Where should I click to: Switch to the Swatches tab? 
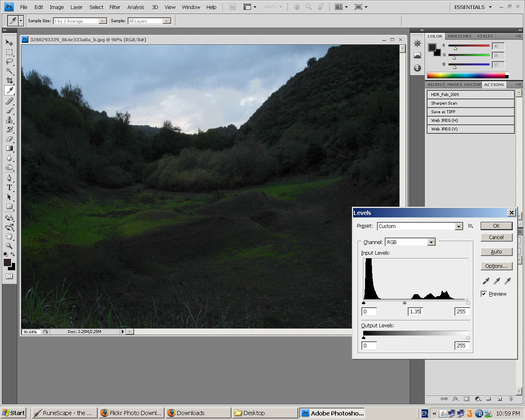click(459, 36)
